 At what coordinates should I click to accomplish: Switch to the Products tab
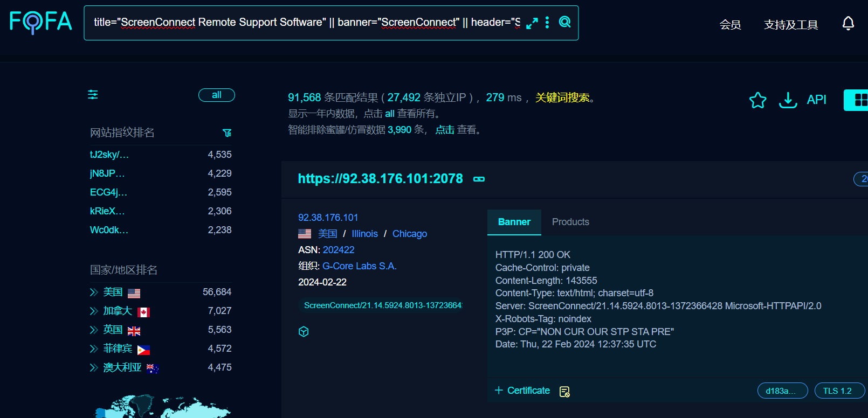coord(570,222)
